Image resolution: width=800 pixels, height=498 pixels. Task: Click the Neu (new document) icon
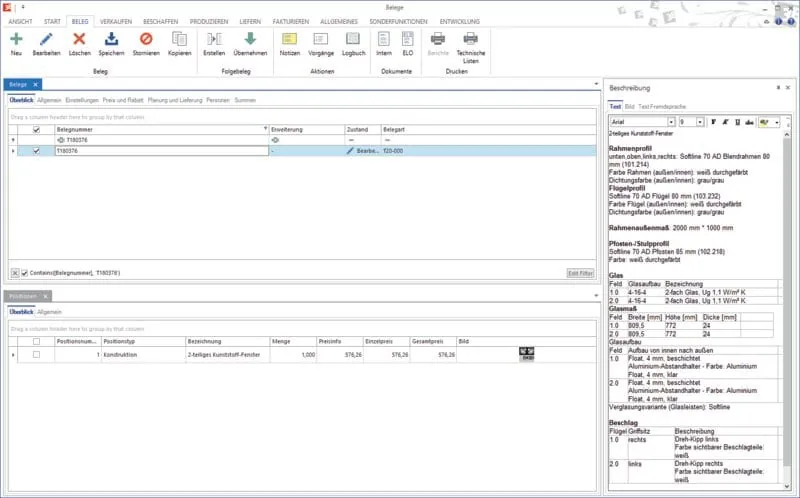16,39
